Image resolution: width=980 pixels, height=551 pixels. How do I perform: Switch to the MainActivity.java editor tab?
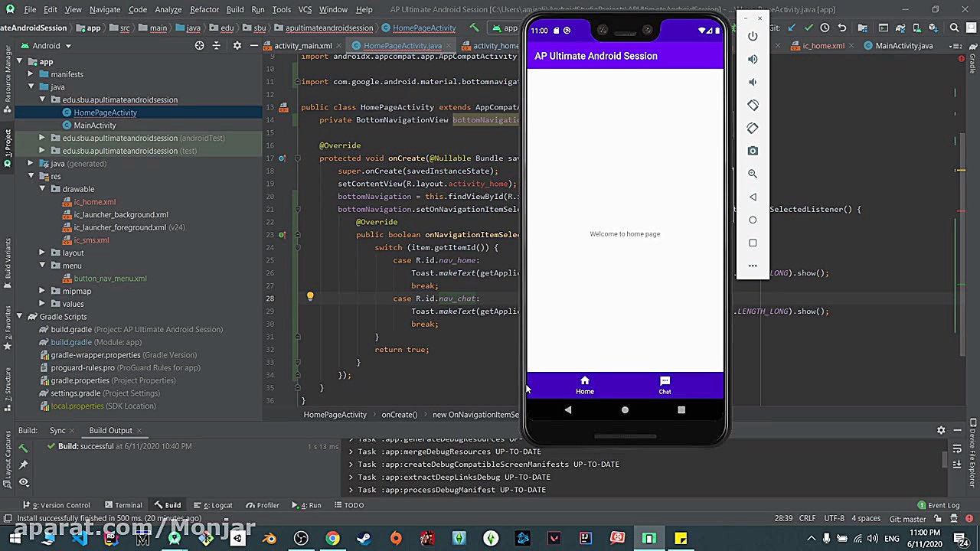[x=903, y=46]
